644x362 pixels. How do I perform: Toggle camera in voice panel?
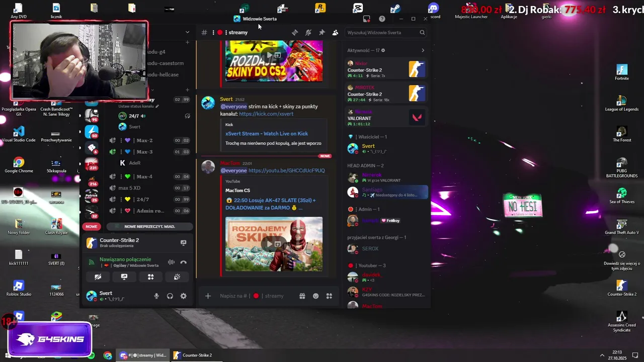98,277
